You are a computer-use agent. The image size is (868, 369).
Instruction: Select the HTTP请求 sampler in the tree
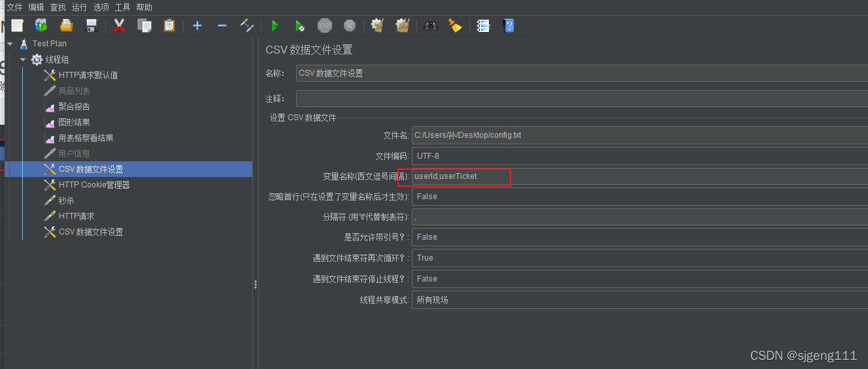point(76,216)
